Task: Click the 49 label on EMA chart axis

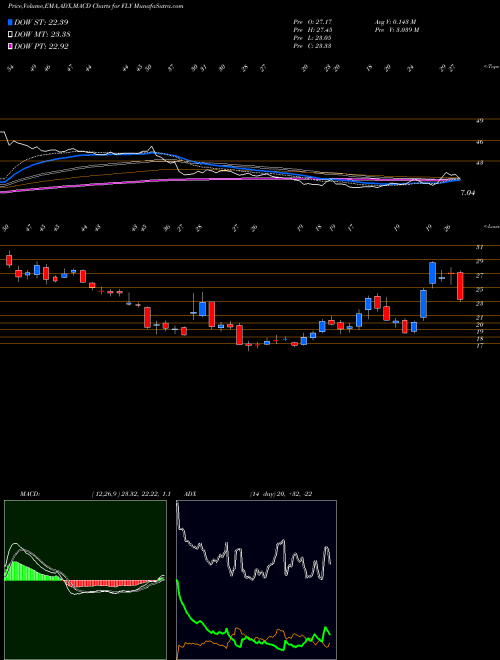Action: coord(479,121)
